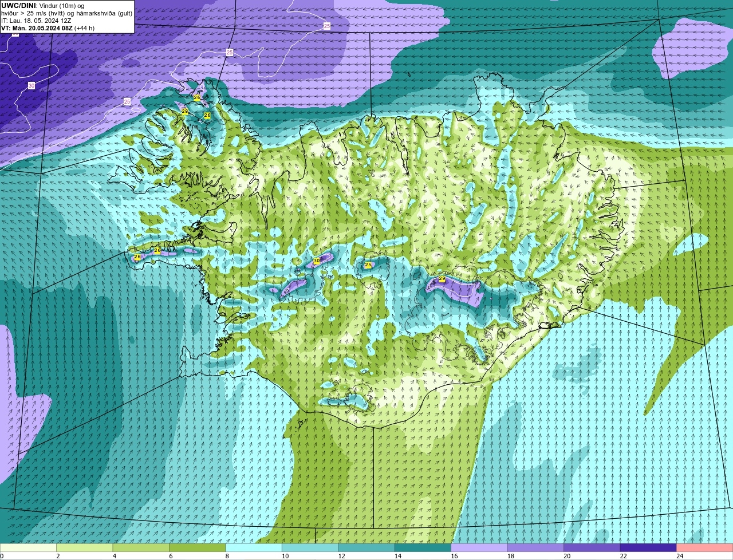The image size is (733, 560).
Task: Click the '4' scale number under the legend
Action: [x=114, y=556]
